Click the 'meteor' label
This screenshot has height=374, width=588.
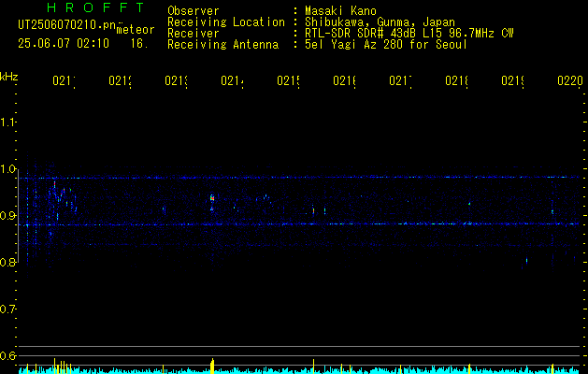[x=136, y=30]
